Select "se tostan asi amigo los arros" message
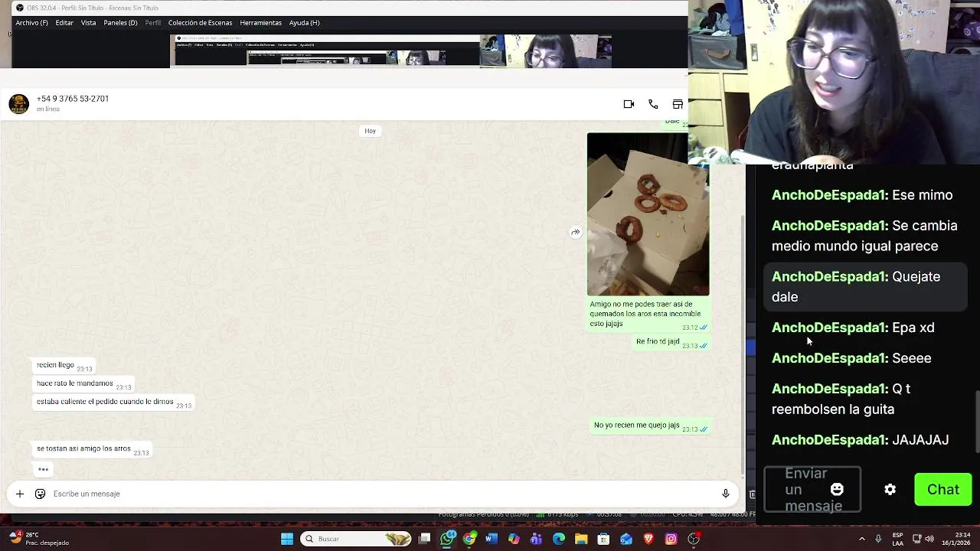Screen dimensions: 980x551 coord(92,449)
